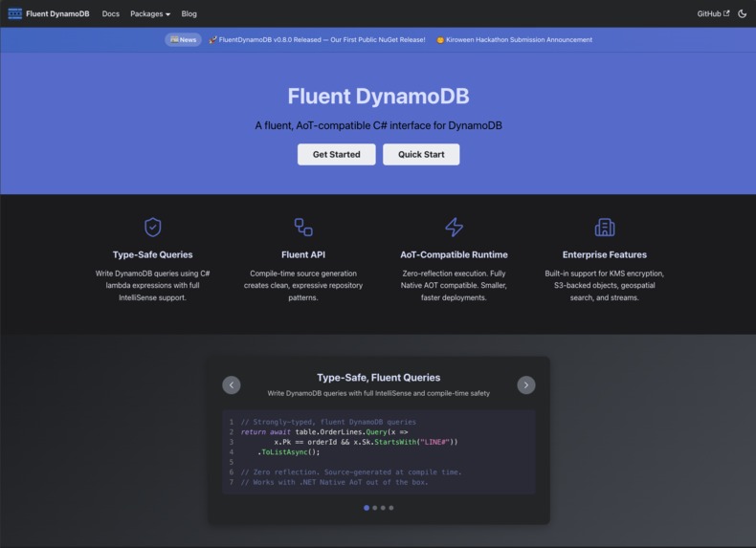Select the second carousel dot indicator
Image resolution: width=756 pixels, height=548 pixels.
(374, 508)
